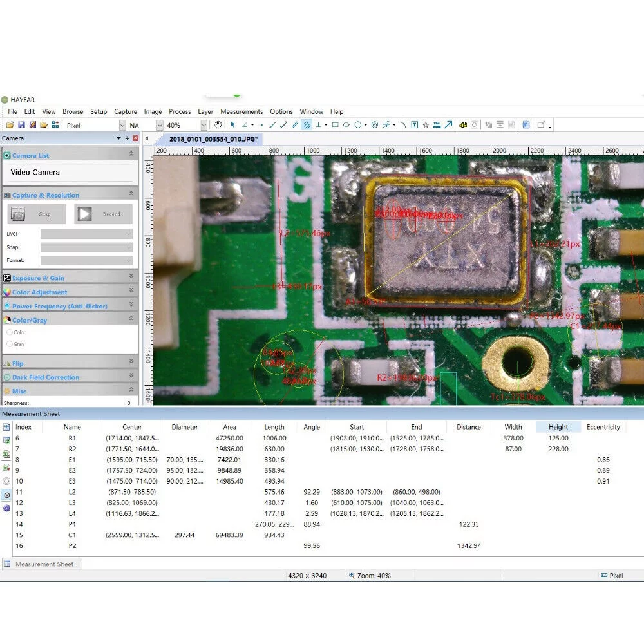Click the Height column header

point(558,427)
